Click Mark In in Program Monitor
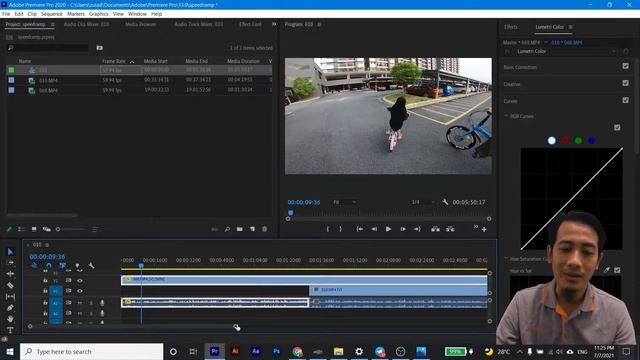 click(328, 229)
